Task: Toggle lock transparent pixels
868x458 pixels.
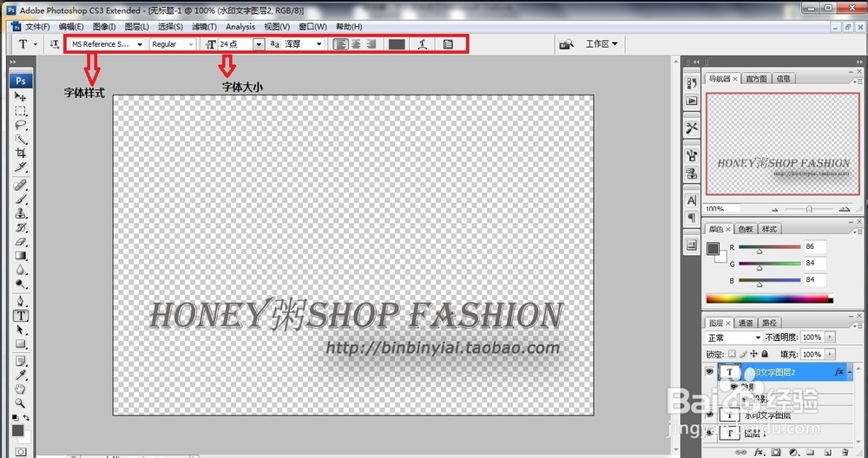Action: click(732, 354)
